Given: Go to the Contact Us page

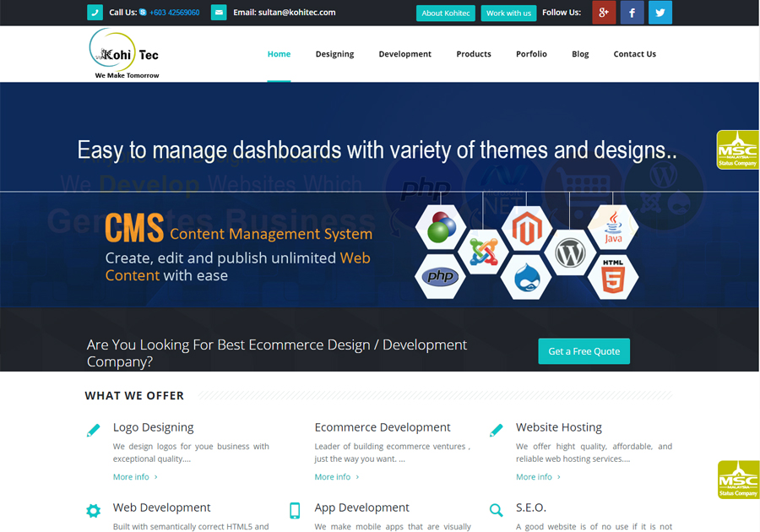Looking at the screenshot, I should click(634, 54).
